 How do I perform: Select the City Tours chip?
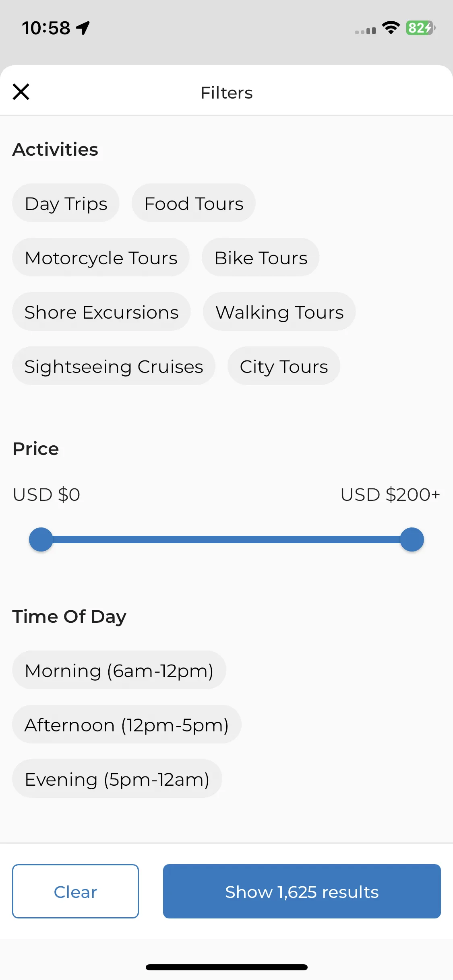click(284, 366)
